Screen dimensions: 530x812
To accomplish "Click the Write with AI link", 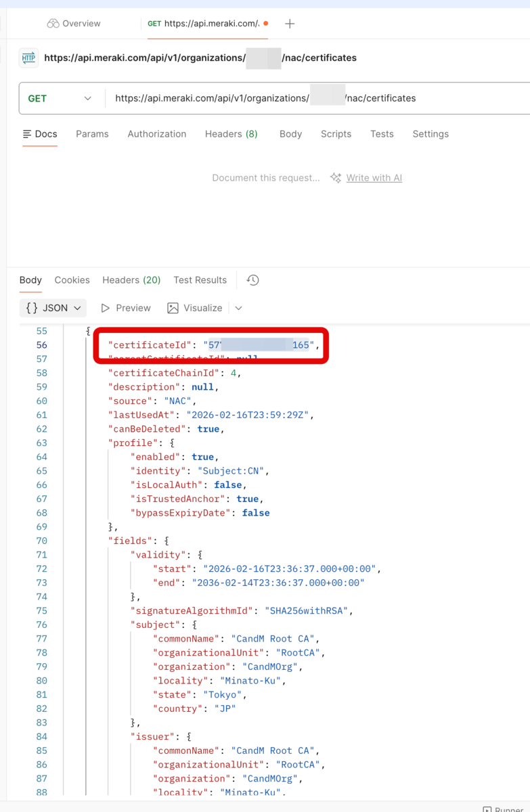I will (x=374, y=178).
